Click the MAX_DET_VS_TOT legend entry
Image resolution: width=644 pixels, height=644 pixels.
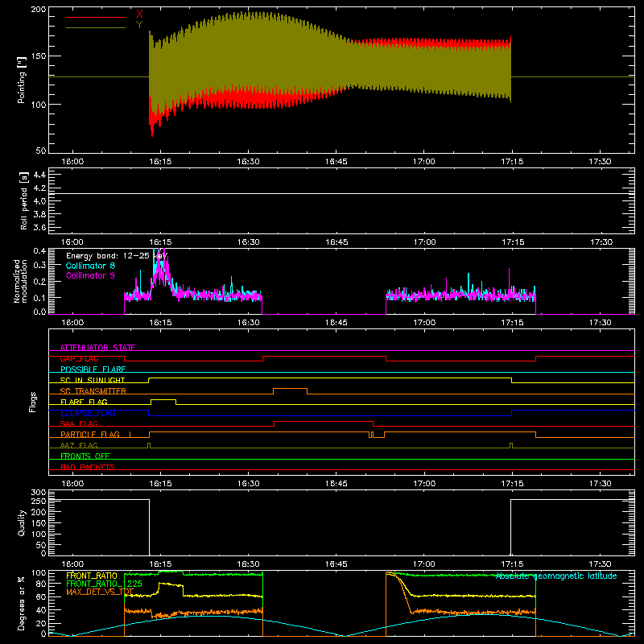point(100,592)
